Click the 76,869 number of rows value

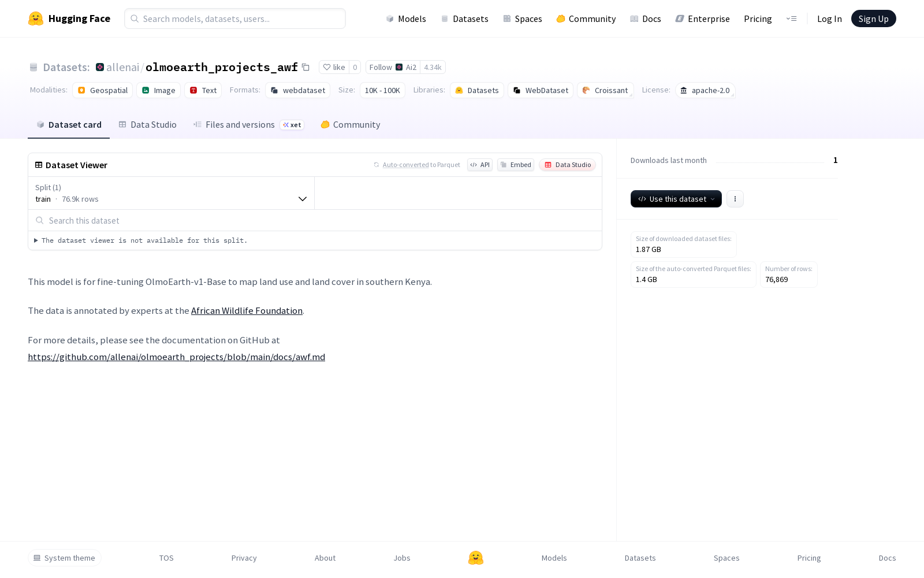[x=776, y=280]
